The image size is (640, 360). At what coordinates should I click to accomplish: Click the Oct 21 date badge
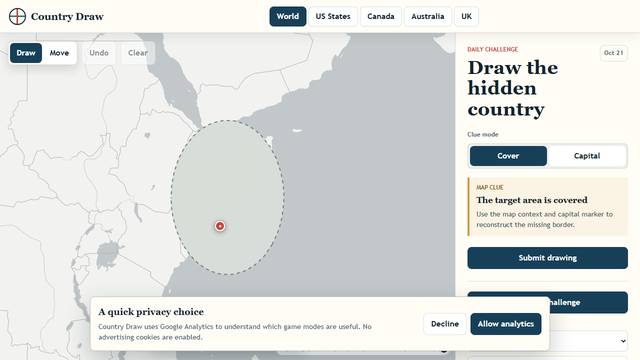613,53
